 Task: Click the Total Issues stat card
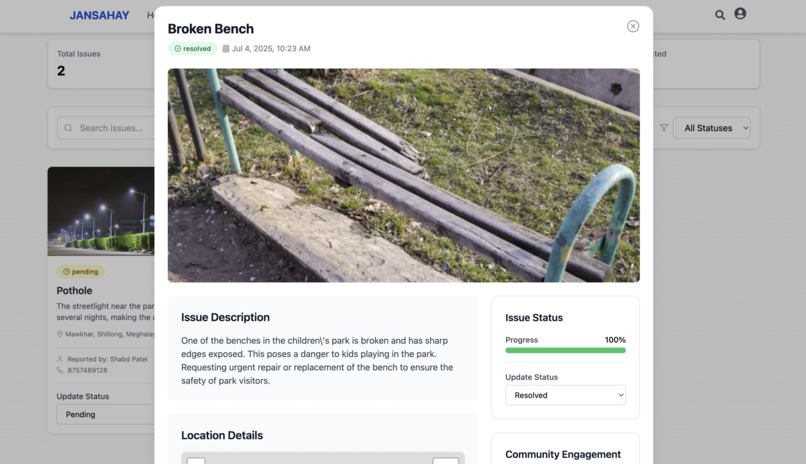101,64
